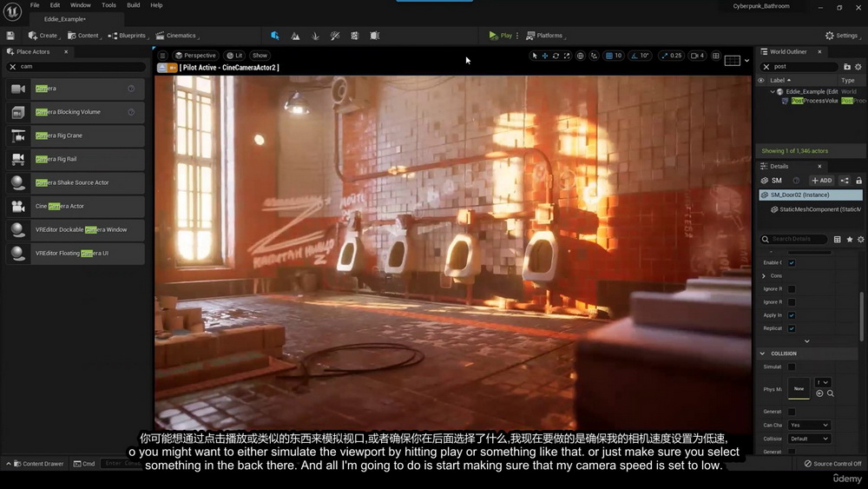Toggle Replicate checkbox
Viewport: 868px width, 489px height.
[x=792, y=328]
